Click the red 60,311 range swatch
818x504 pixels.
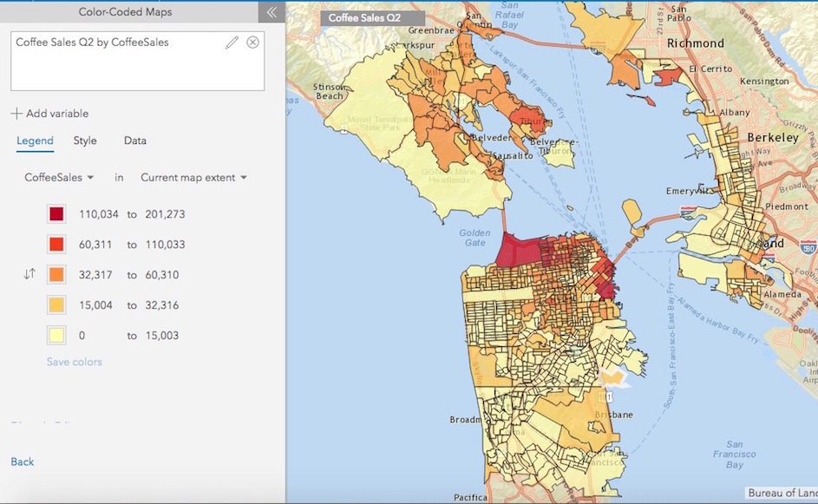tap(56, 244)
